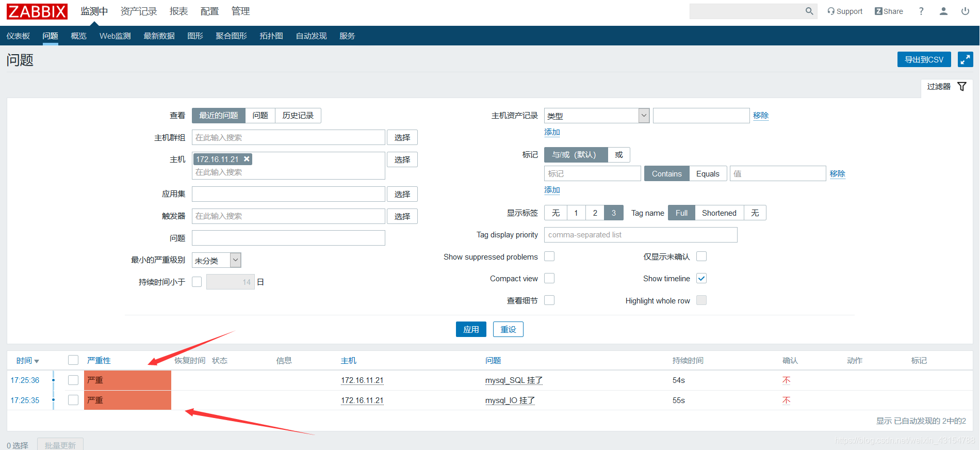Click 添加 link under tag filter
The height and width of the screenshot is (450, 980).
[552, 190]
